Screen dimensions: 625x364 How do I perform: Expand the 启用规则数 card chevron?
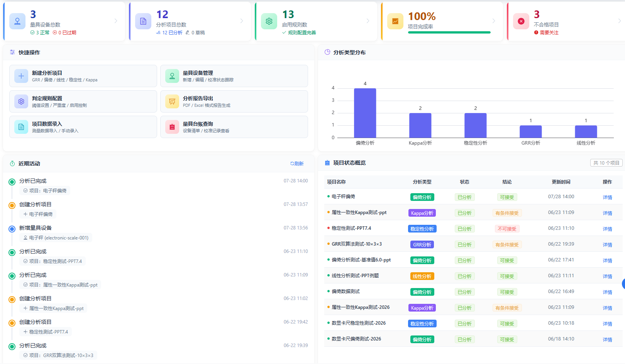pos(368,21)
